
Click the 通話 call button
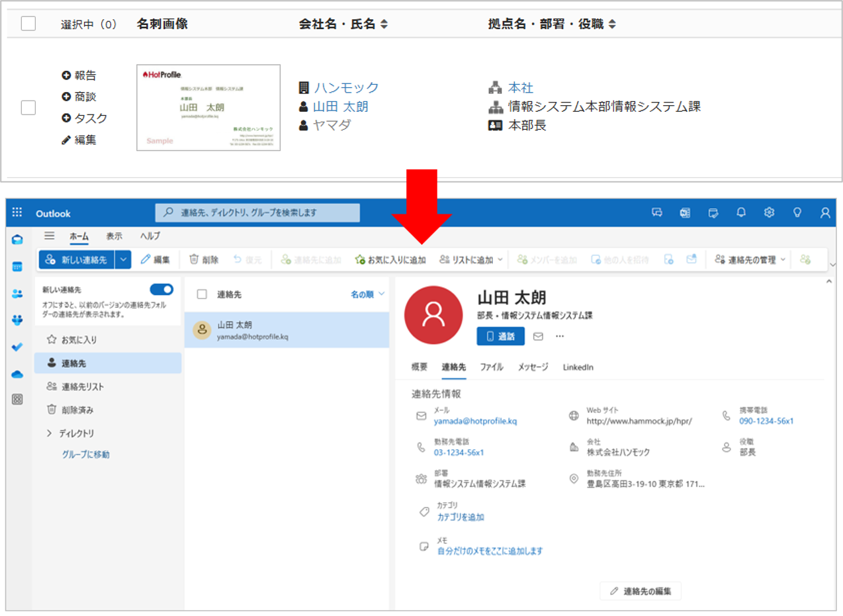(501, 336)
